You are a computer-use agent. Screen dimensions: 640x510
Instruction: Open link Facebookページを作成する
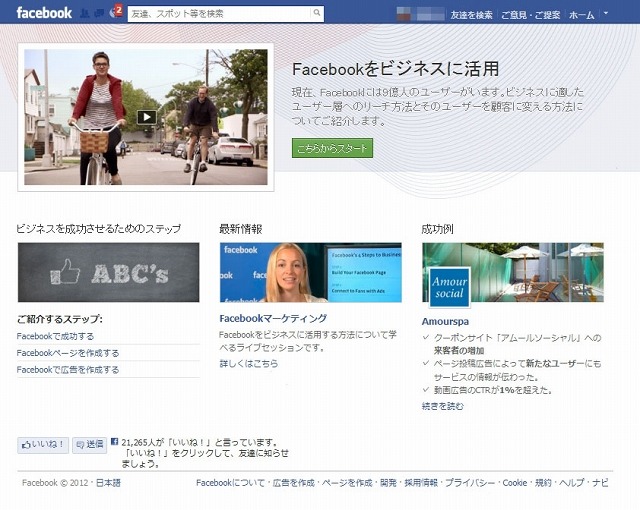pyautogui.click(x=68, y=353)
